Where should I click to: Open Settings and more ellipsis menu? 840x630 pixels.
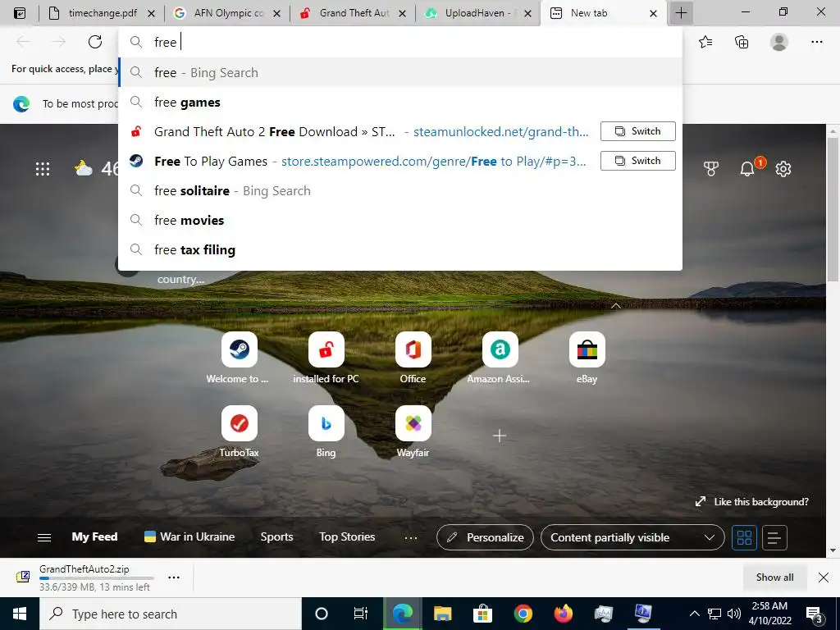[x=816, y=42]
